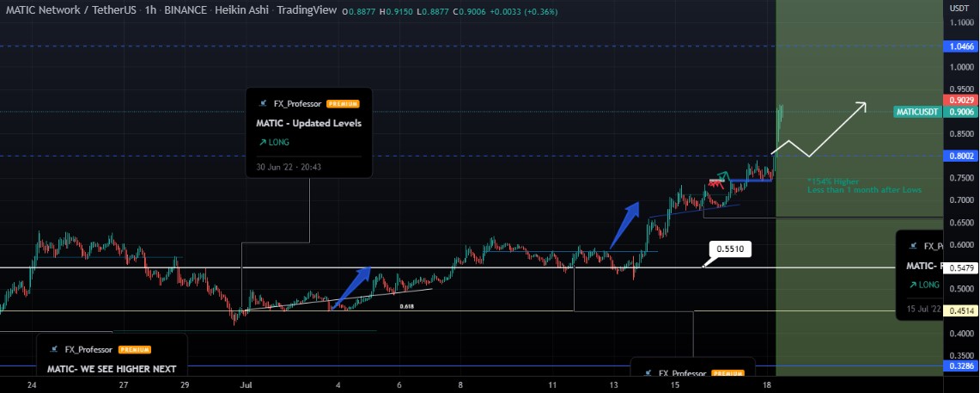The width and height of the screenshot is (980, 393).
Task: Click the MATICUSDT symbol label
Action: point(917,112)
